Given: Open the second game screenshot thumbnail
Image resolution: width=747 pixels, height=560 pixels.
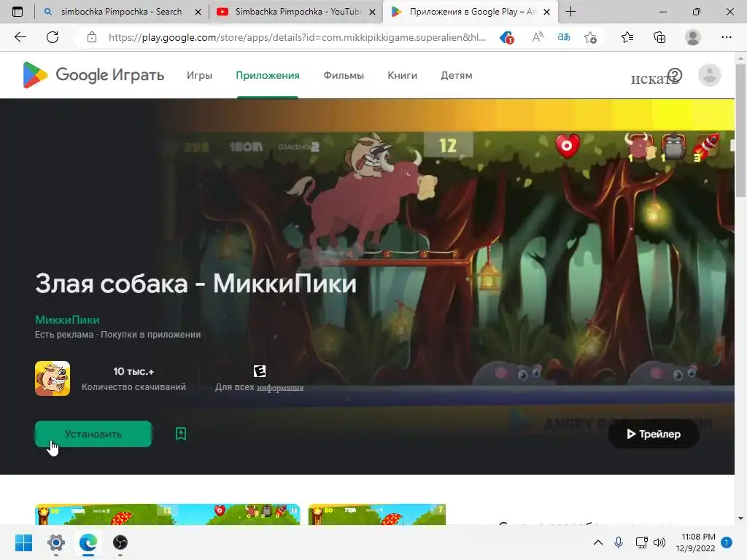Looking at the screenshot, I should click(x=377, y=514).
